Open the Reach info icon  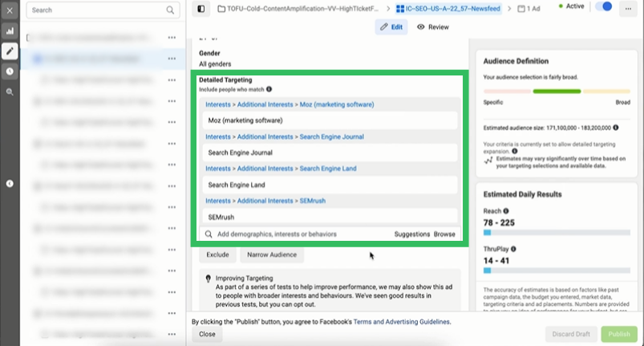click(506, 211)
